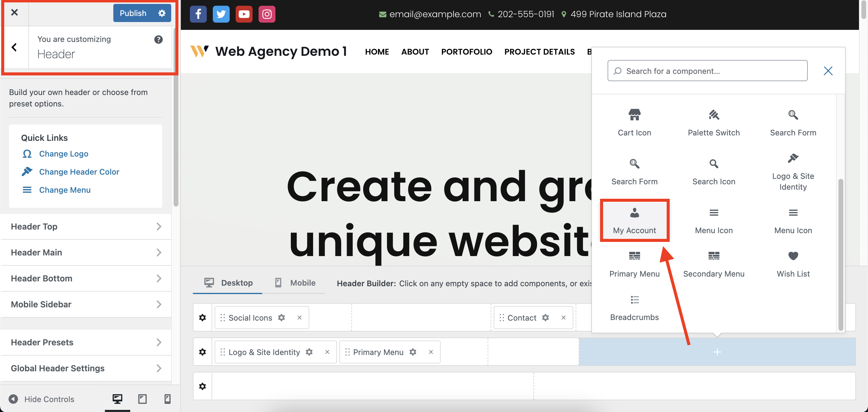Viewport: 868px width, 412px height.
Task: Open the HOME menu item
Action: point(377,52)
